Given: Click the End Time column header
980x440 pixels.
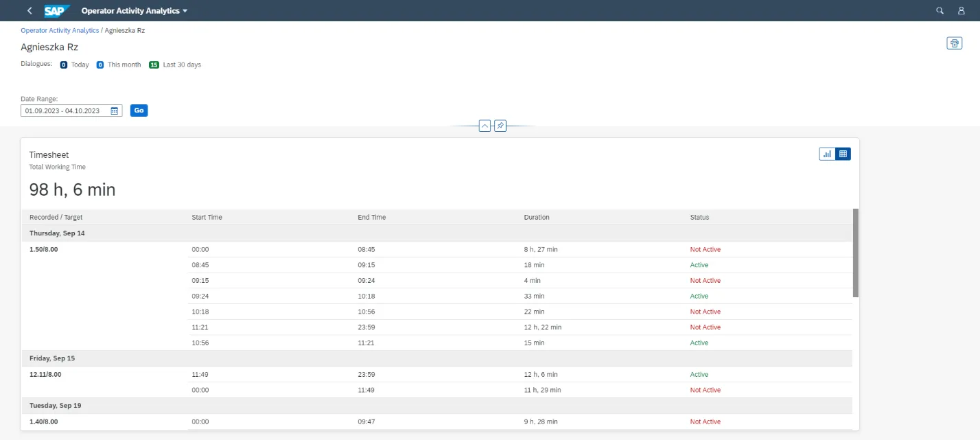Looking at the screenshot, I should click(372, 218).
